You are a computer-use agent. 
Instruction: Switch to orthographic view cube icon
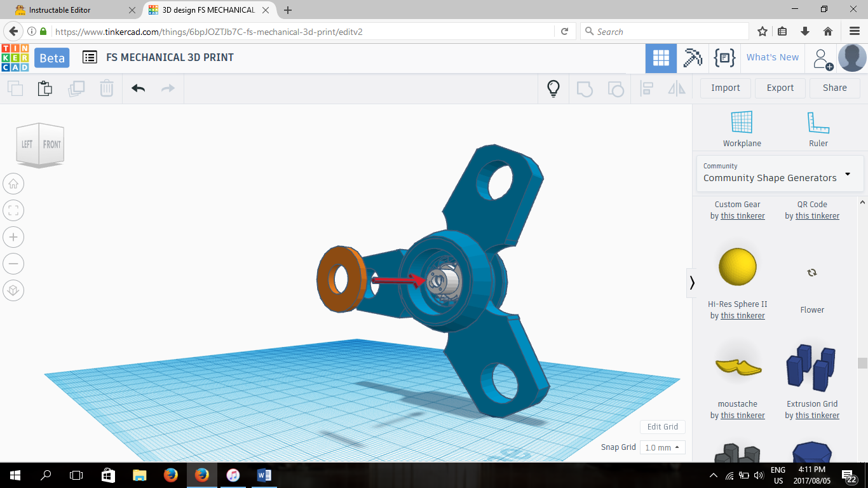(14, 290)
